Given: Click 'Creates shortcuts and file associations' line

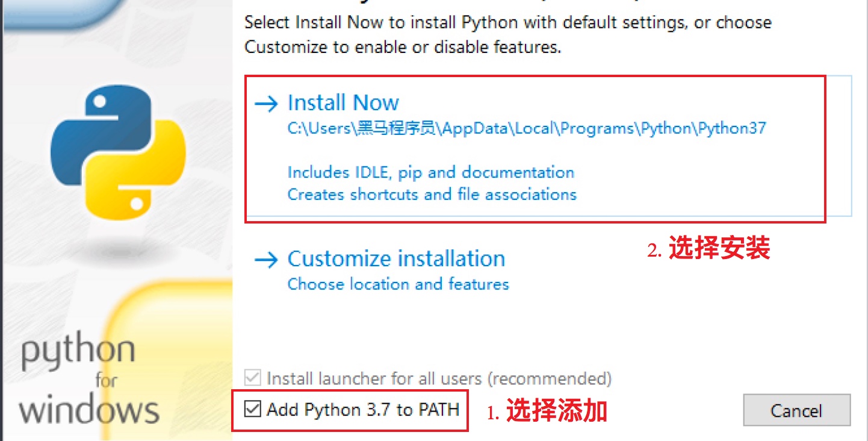Looking at the screenshot, I should [x=432, y=195].
